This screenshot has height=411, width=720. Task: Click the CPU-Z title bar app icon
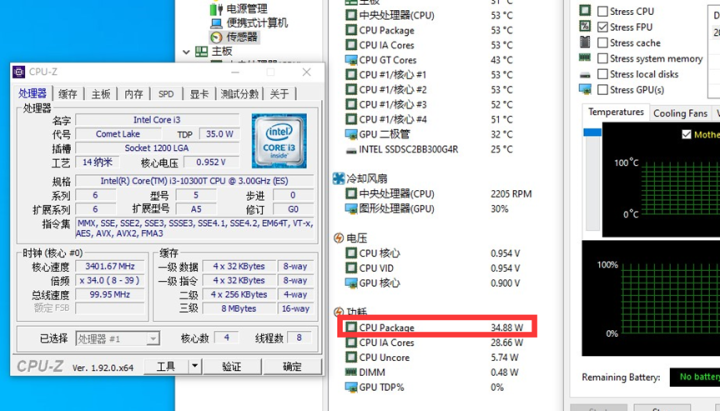tap(19, 72)
